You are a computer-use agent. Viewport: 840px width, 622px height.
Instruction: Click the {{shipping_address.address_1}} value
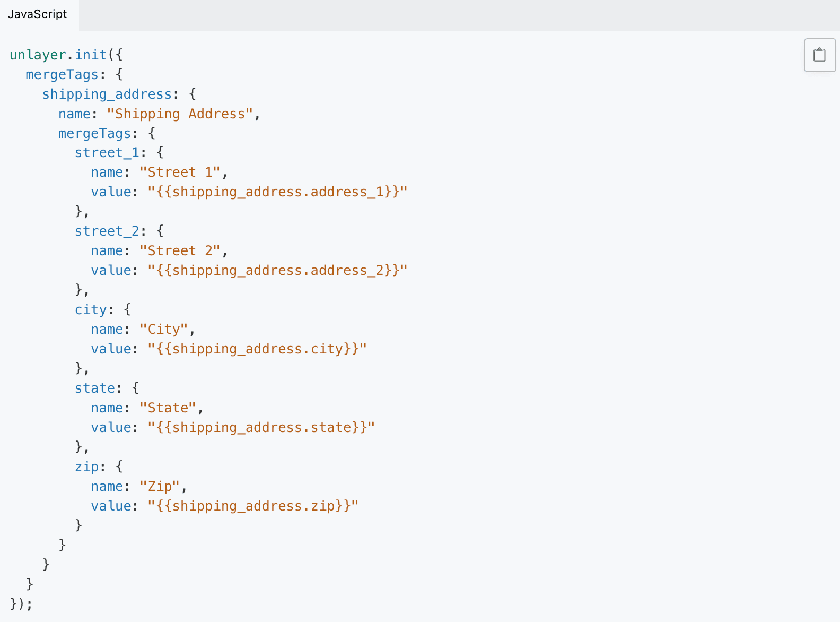click(x=277, y=192)
